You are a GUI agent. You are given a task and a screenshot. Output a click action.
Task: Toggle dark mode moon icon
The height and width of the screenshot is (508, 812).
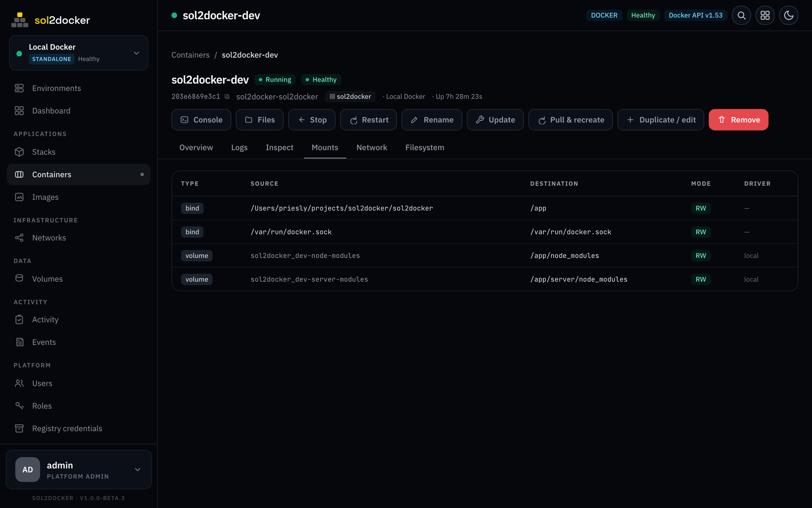(x=788, y=15)
